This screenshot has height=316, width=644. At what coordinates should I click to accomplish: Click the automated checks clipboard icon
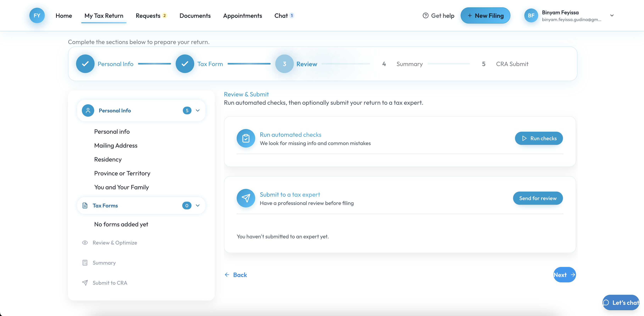pos(246,138)
